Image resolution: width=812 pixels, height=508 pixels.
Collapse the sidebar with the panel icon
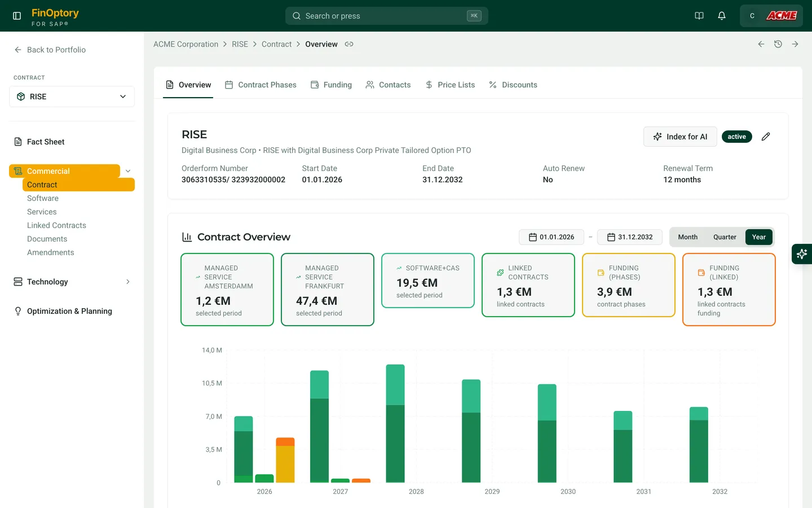coord(16,15)
